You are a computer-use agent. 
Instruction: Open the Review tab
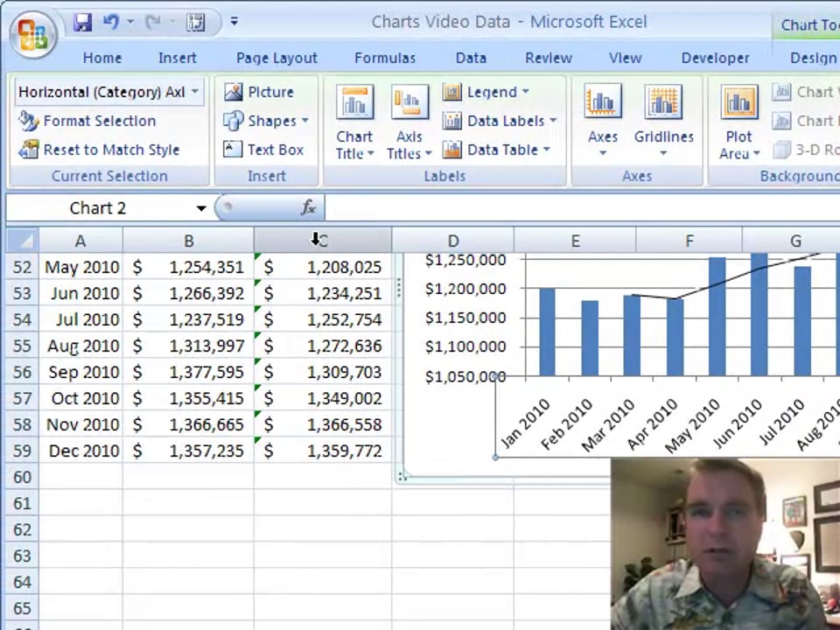tap(549, 58)
